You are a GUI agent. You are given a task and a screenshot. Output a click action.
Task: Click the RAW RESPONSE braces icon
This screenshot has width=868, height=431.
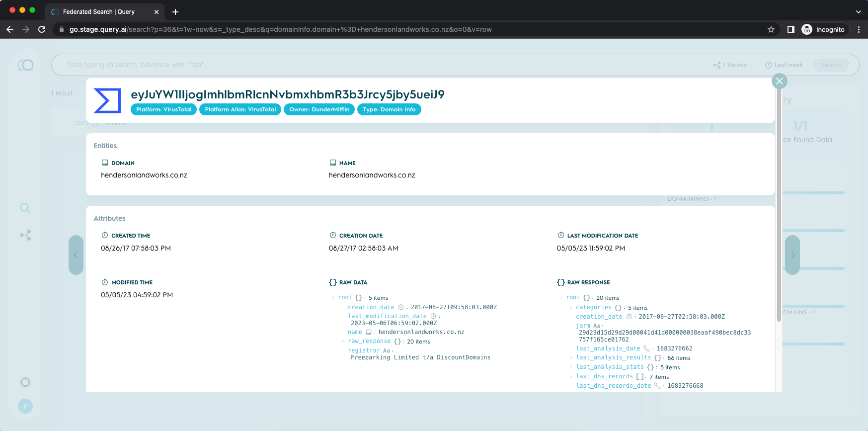tap(561, 282)
